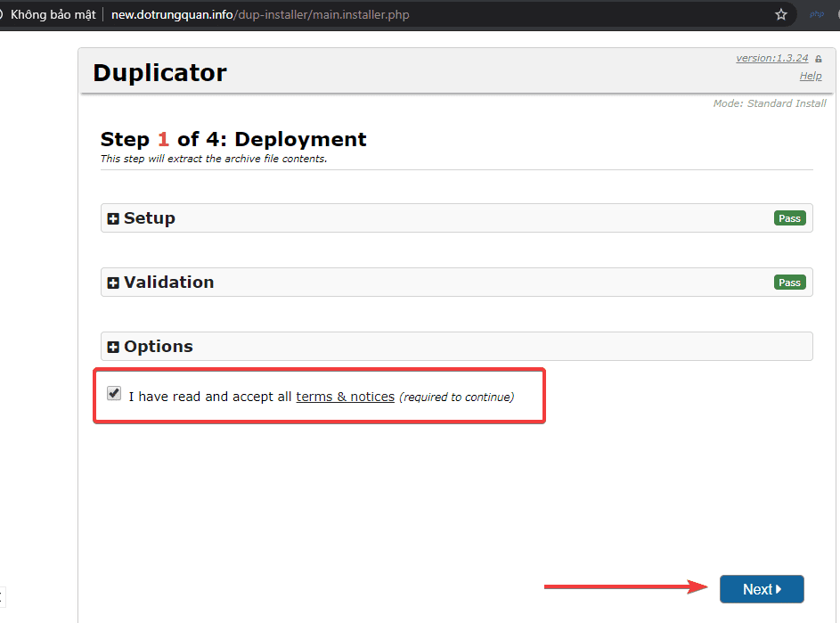Click the Duplicator title heading
This screenshot has height=623, width=840.
[x=160, y=72]
